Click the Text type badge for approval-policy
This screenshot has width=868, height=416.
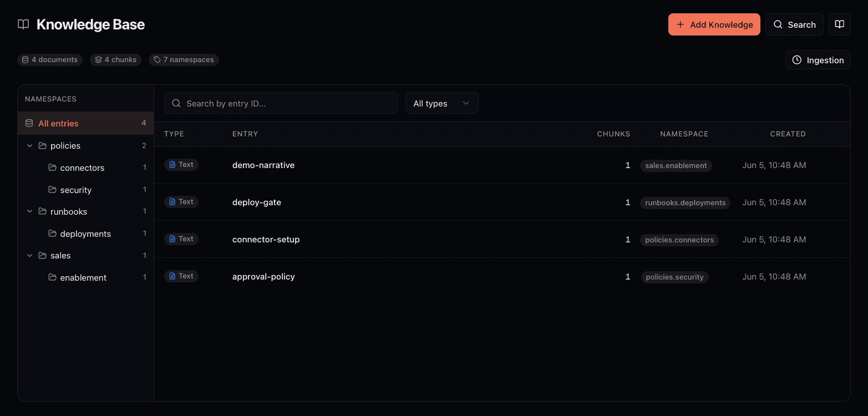(x=181, y=276)
